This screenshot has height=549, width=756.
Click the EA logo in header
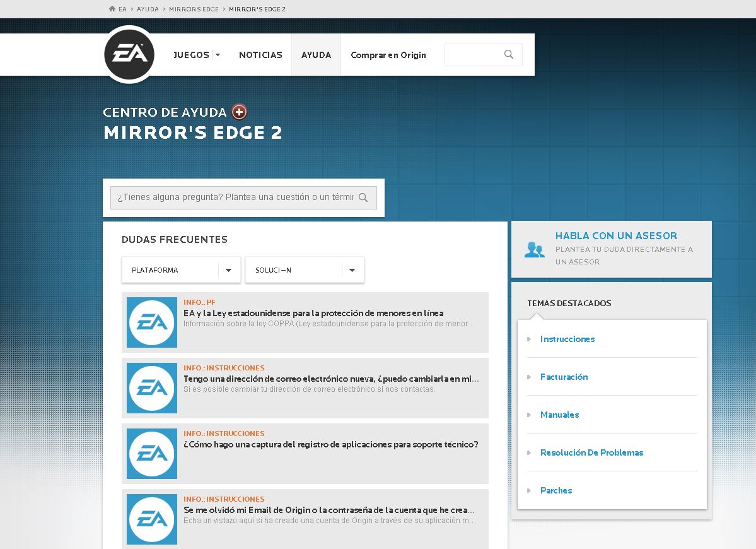129,54
